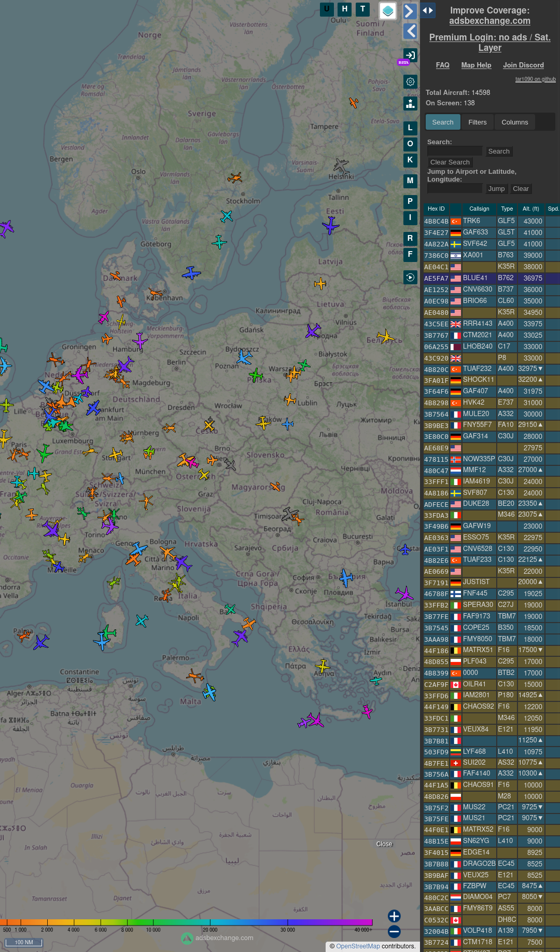This screenshot has height=952, width=560.
Task: Open the leaderboard podium star icon
Action: 410,104
